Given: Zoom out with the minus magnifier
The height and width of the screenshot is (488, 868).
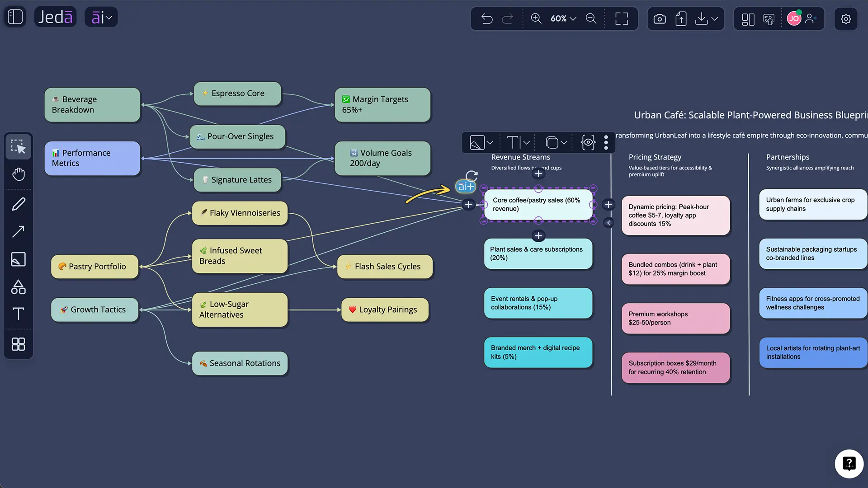Looking at the screenshot, I should click(591, 19).
